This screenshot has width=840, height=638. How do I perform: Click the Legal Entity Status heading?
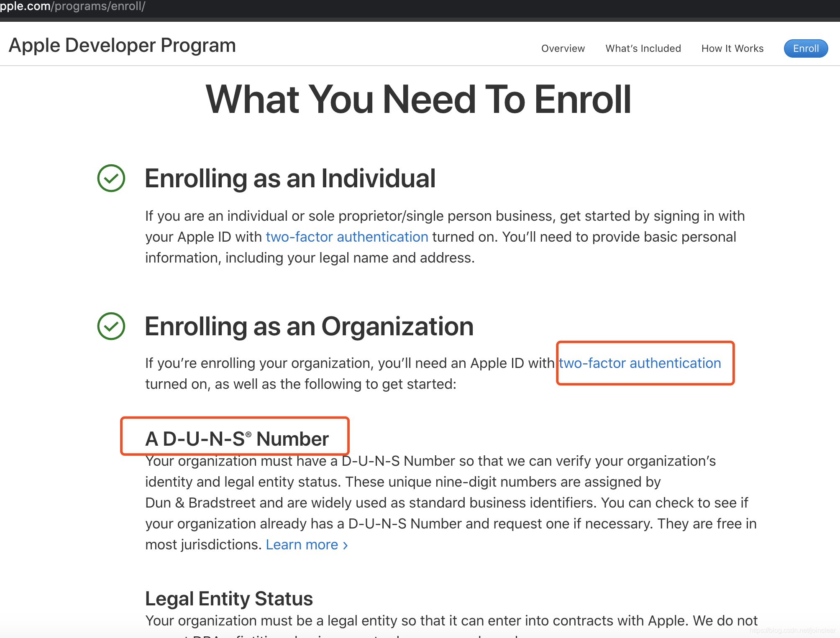click(229, 599)
